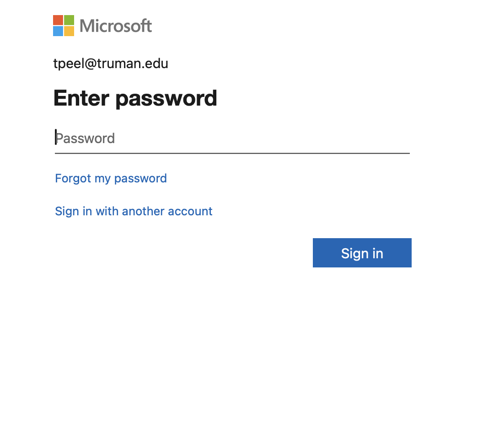
Task: Click the four-square Microsoft logo icon
Action: click(64, 26)
